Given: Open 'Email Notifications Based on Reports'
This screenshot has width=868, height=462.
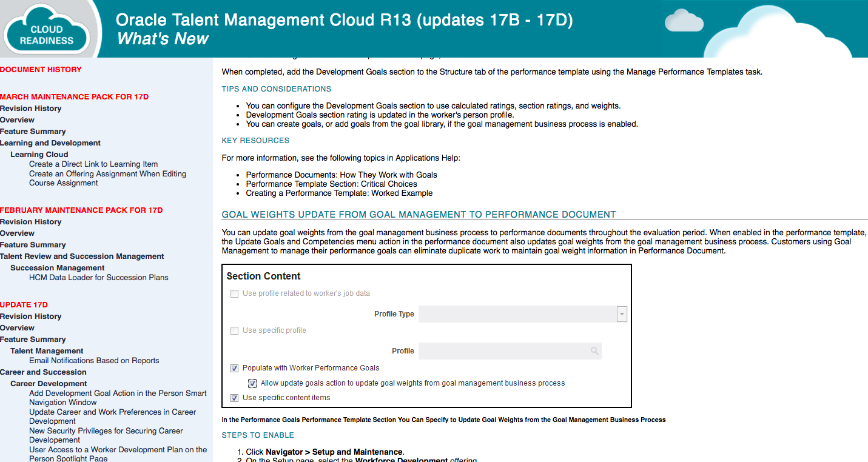Looking at the screenshot, I should click(94, 361).
